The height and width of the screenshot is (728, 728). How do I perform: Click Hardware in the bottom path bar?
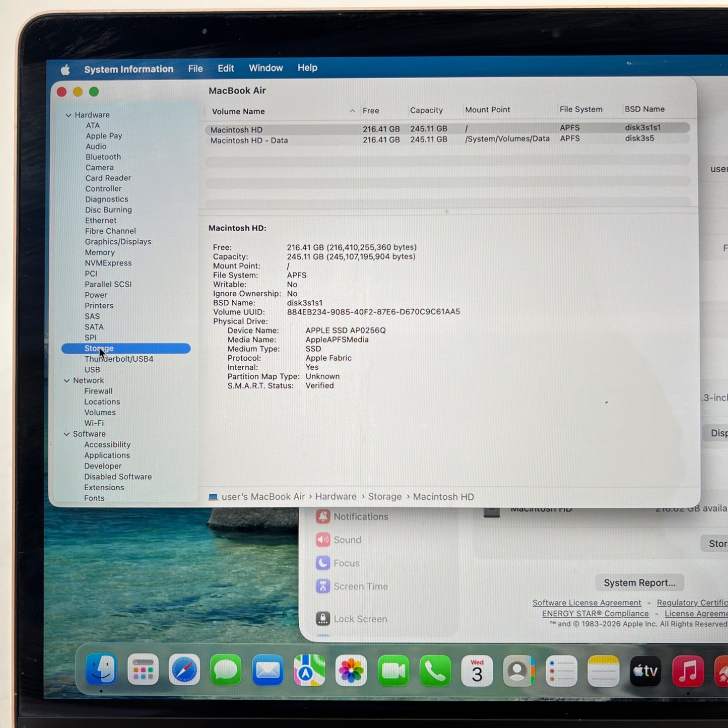336,497
